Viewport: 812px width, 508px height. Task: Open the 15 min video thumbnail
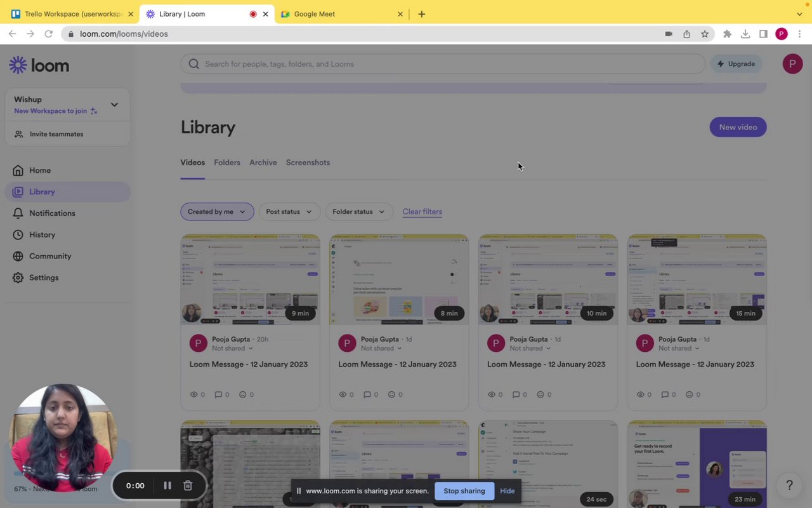(697, 279)
